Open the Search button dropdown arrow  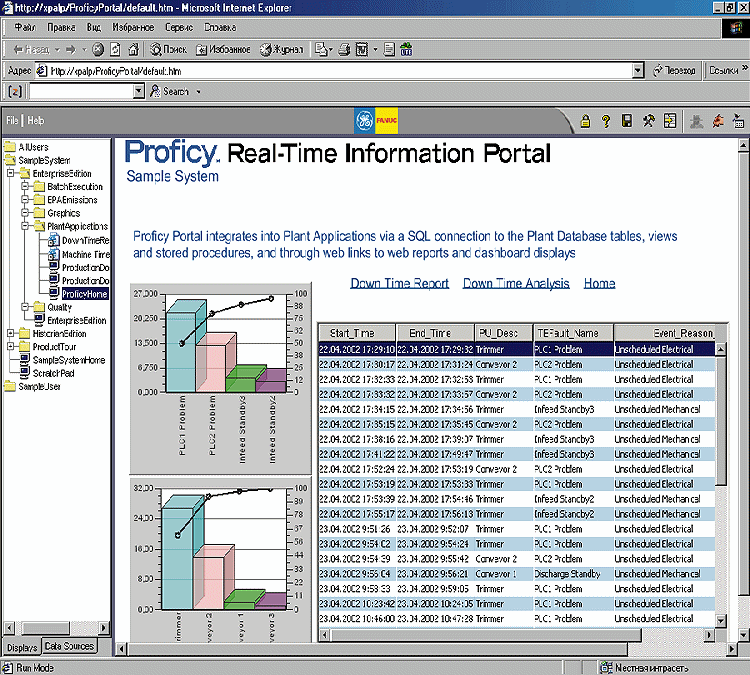199,91
